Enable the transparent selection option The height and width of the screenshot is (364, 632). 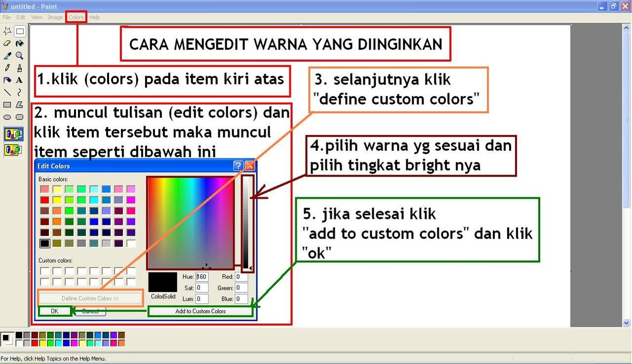coord(13,150)
